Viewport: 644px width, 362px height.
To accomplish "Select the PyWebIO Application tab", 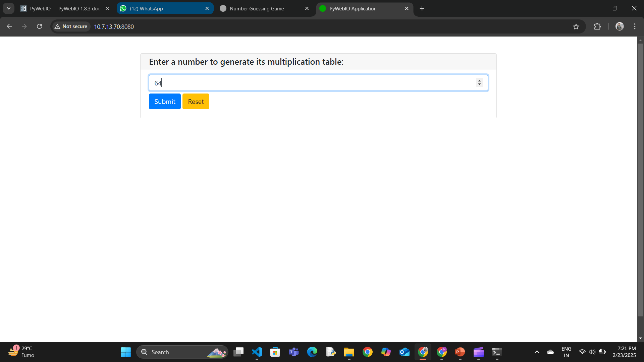I will tap(365, 8).
